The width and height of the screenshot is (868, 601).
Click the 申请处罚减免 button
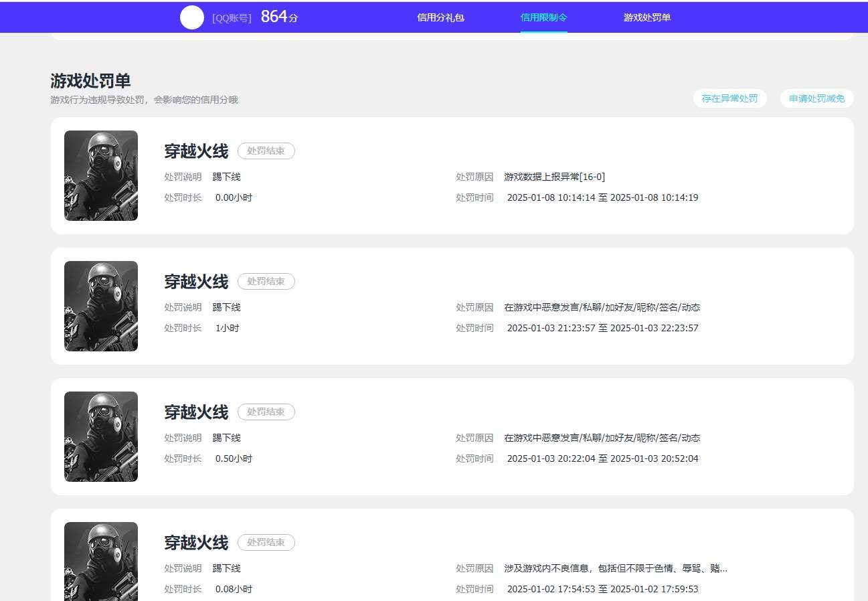click(816, 98)
